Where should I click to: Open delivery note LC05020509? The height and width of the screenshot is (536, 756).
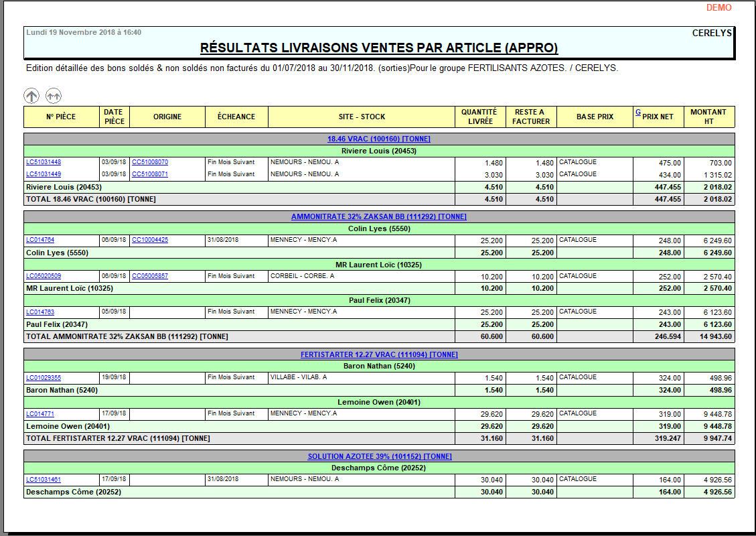tap(44, 276)
